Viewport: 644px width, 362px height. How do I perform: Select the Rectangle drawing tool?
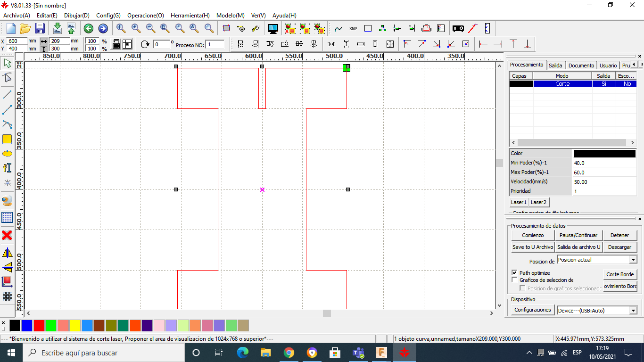[x=7, y=139]
